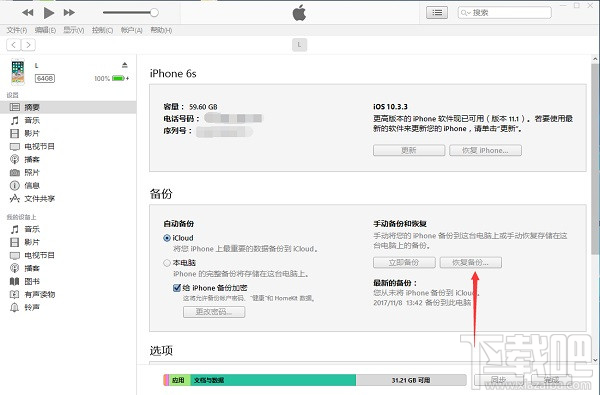Adjust the volume slider knob

pos(154,13)
